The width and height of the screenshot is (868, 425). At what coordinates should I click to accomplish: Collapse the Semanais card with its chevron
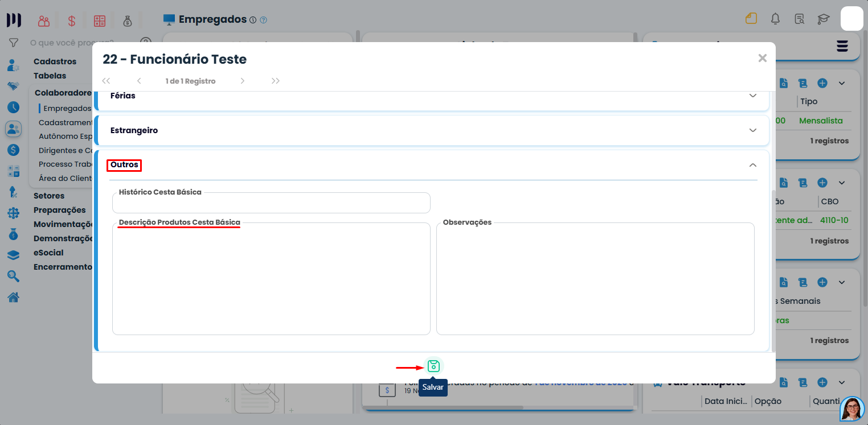click(x=842, y=283)
